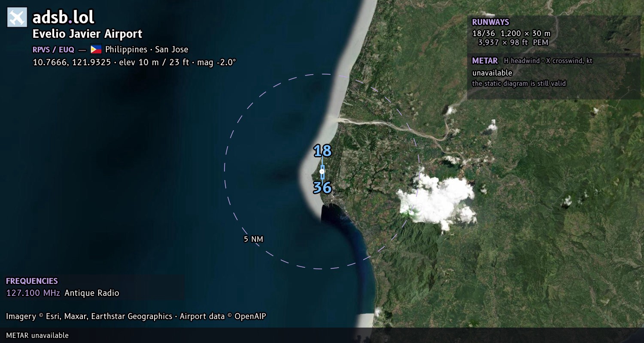Viewport: 644px width, 343px height.
Task: Click the METAR unavailable status bar text
Action: tap(37, 335)
